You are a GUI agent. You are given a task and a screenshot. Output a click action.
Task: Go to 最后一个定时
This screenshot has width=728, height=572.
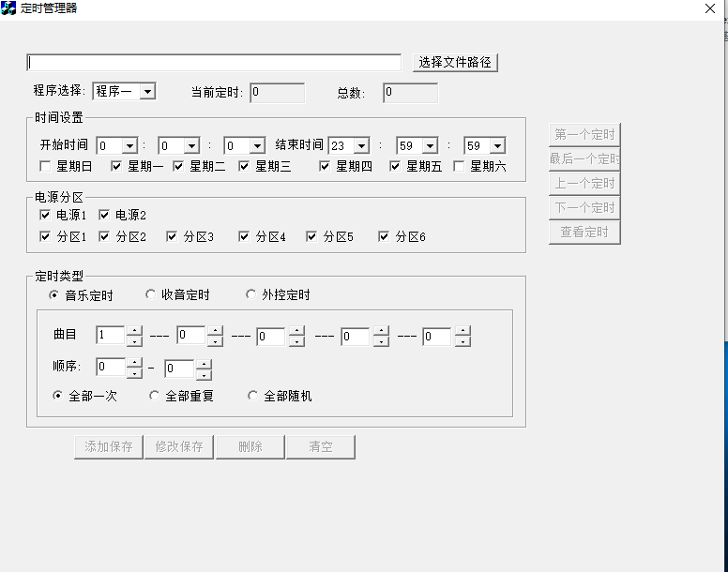coord(584,159)
